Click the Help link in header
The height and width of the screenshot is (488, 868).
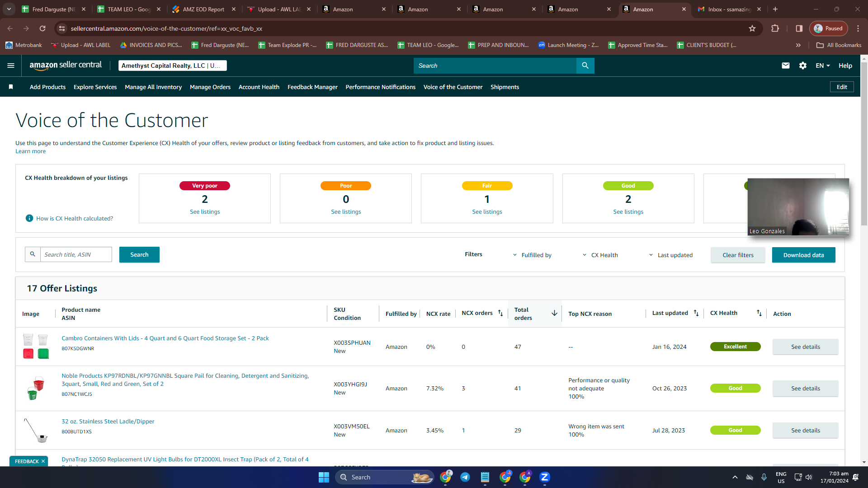coord(845,66)
